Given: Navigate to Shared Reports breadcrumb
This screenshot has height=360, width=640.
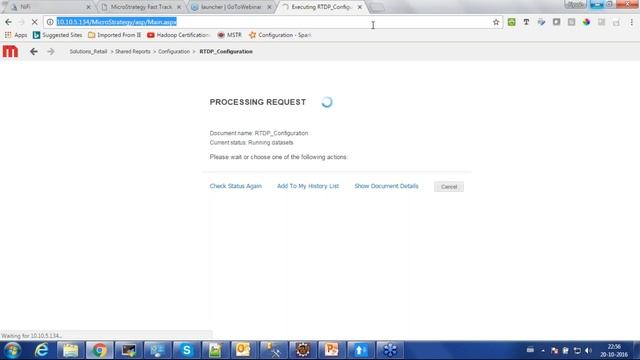Looking at the screenshot, I should (x=133, y=51).
